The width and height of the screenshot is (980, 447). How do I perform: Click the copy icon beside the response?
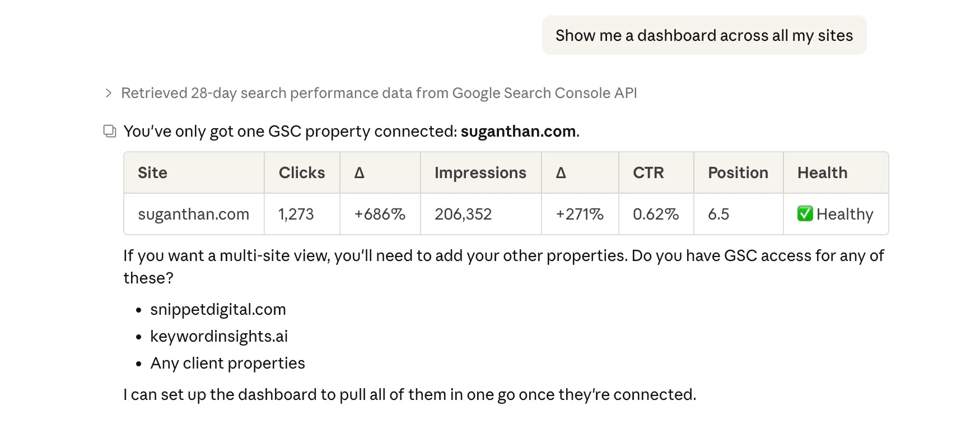click(110, 131)
